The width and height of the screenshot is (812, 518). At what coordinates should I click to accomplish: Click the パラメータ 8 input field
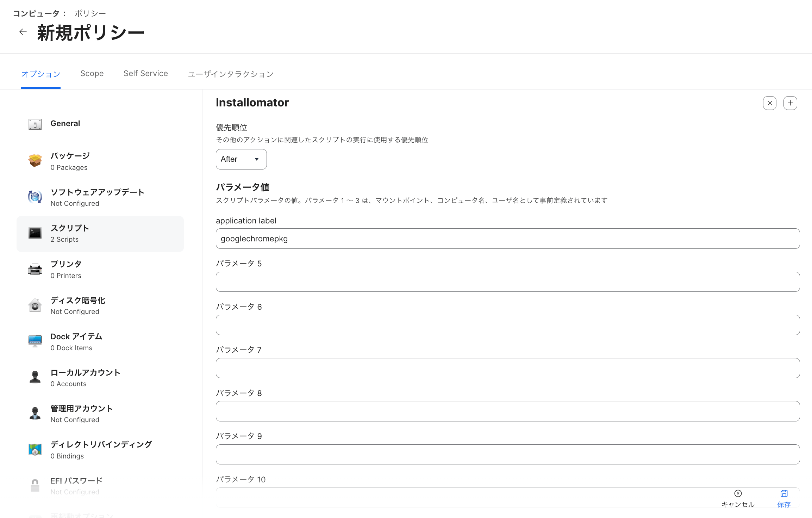point(508,411)
